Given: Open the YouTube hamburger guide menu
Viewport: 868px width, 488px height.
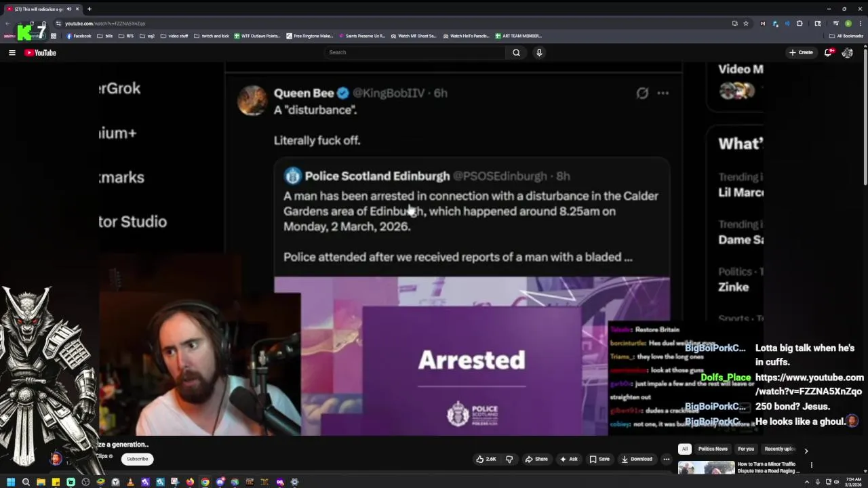Looking at the screenshot, I should 12,52.
